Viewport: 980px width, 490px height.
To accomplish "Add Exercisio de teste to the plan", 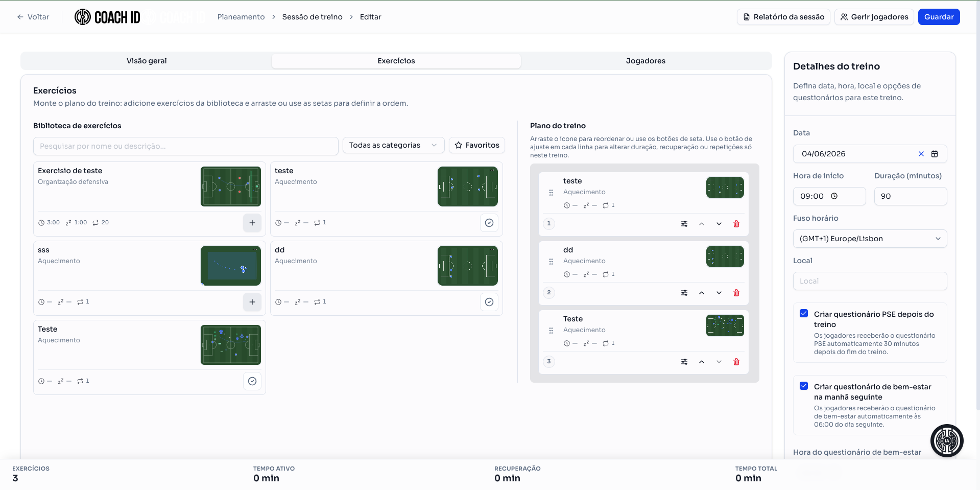I will tap(252, 223).
